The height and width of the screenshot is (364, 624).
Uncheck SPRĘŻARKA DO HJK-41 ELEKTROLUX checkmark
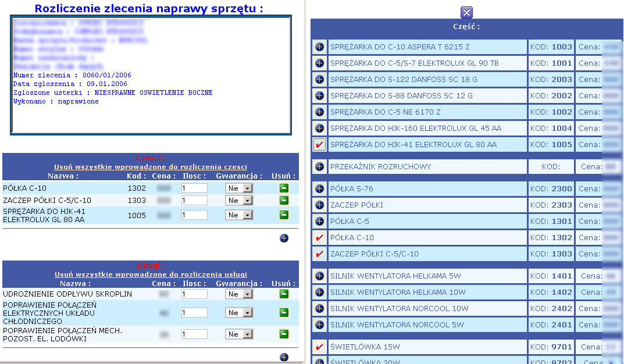click(x=319, y=145)
